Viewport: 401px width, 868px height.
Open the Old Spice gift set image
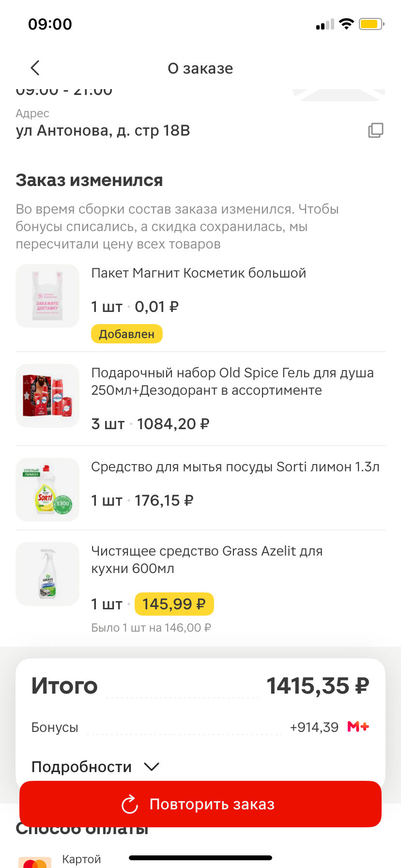[x=47, y=396]
